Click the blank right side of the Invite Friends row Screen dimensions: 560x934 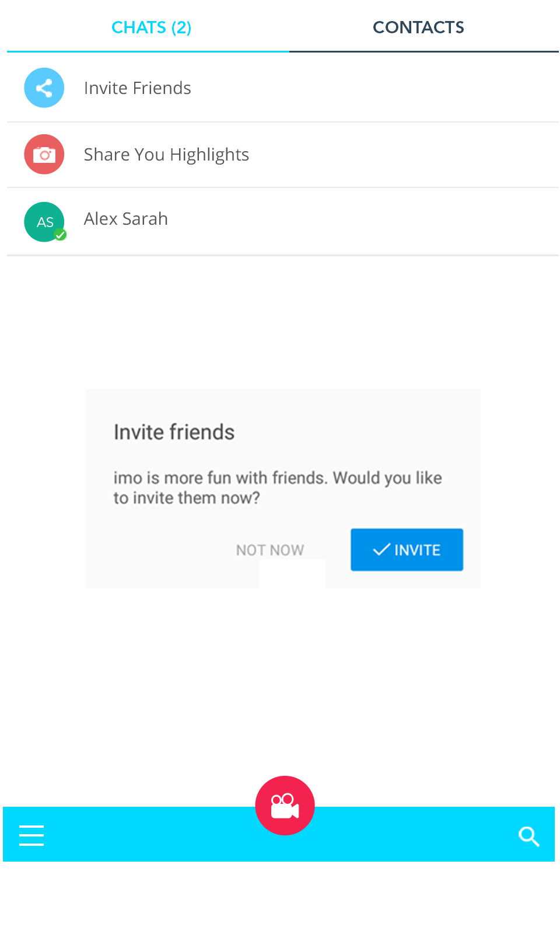(x=408, y=88)
